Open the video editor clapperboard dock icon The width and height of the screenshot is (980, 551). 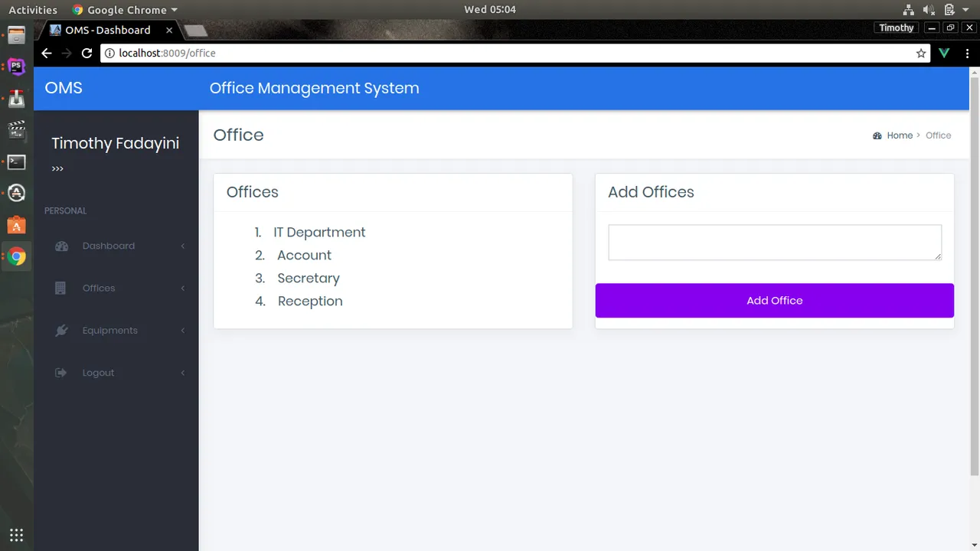[17, 130]
